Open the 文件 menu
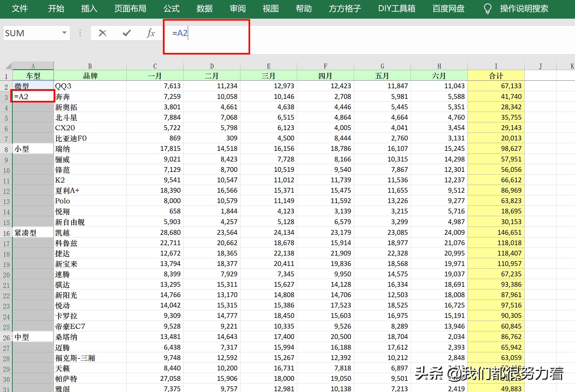This screenshot has height=392, width=575. (x=20, y=9)
